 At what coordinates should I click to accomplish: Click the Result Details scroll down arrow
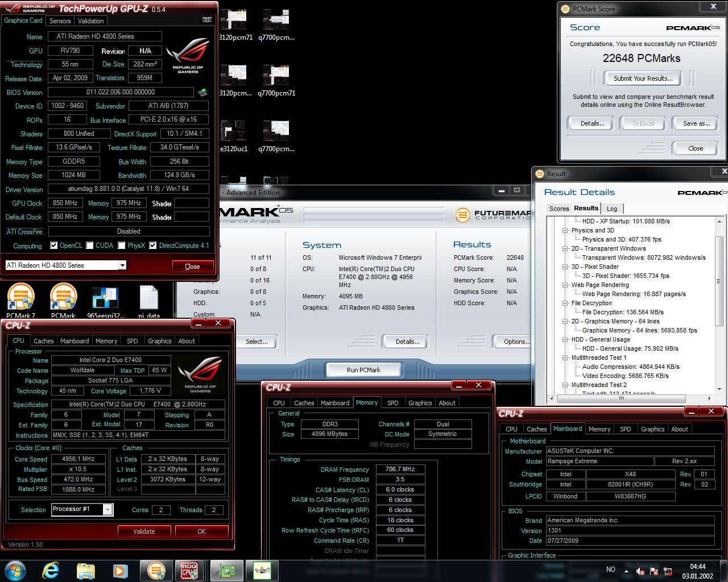click(719, 389)
